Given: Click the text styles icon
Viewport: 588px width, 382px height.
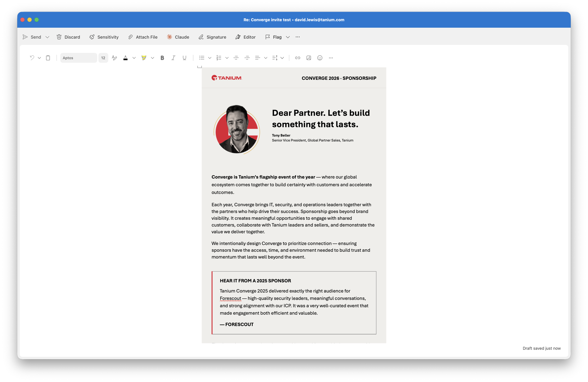Looking at the screenshot, I should point(114,58).
